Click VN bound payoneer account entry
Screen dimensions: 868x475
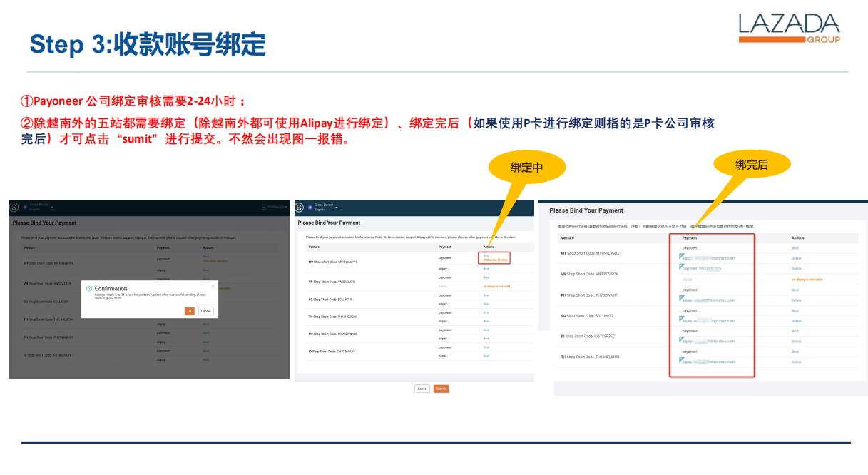[701, 269]
